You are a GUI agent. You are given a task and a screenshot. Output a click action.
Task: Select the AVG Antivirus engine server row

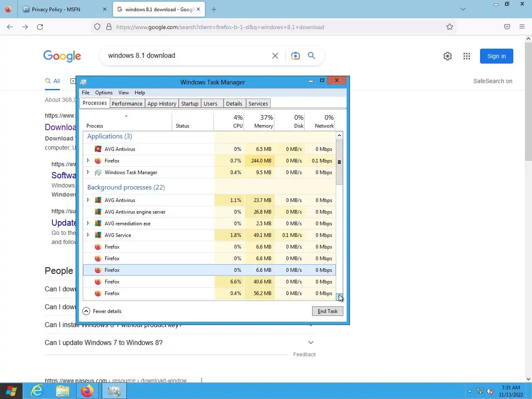tap(209, 212)
